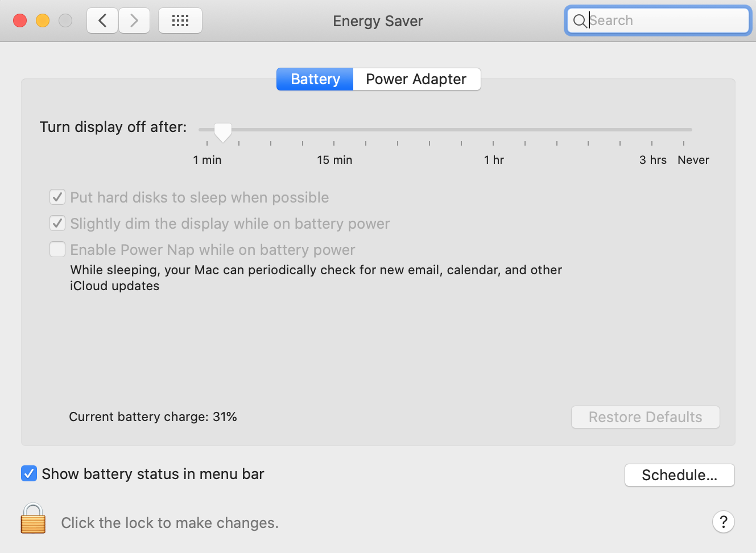Viewport: 756px width, 553px height.
Task: Switch to the Power Adapter tab
Action: tap(416, 79)
